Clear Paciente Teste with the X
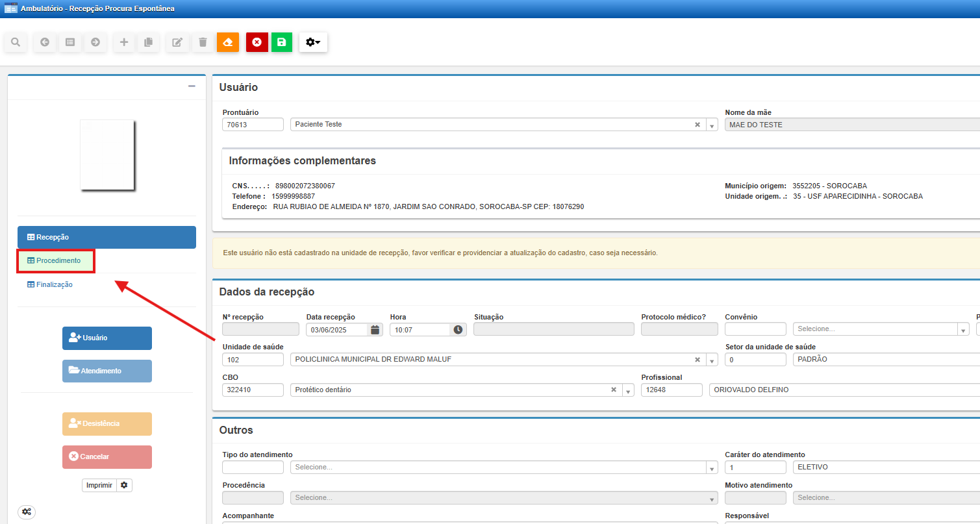Screen dimensions: 980x524 [697, 125]
